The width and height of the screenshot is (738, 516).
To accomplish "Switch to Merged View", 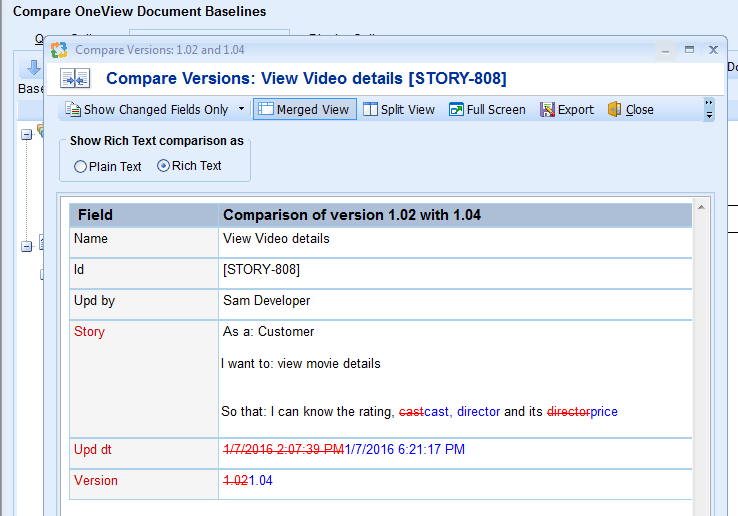I will pos(303,110).
